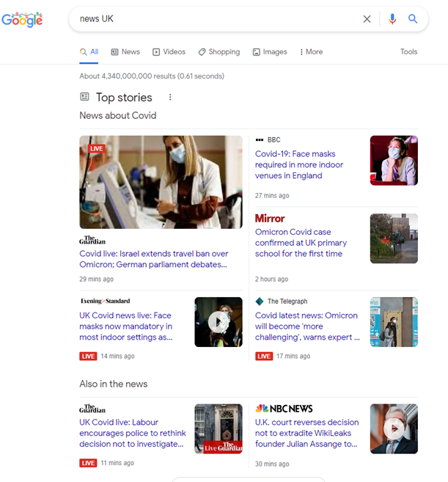Click the BBC story thumbnail of masked woman

click(394, 161)
